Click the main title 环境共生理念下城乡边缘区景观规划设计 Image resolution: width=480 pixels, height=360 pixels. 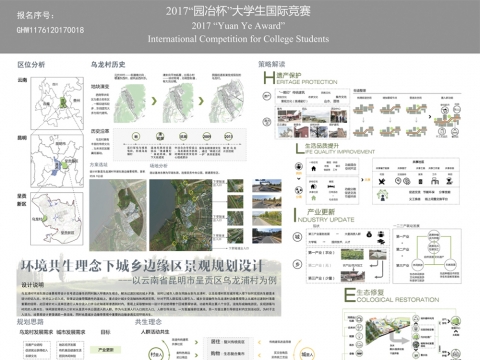tap(142, 266)
